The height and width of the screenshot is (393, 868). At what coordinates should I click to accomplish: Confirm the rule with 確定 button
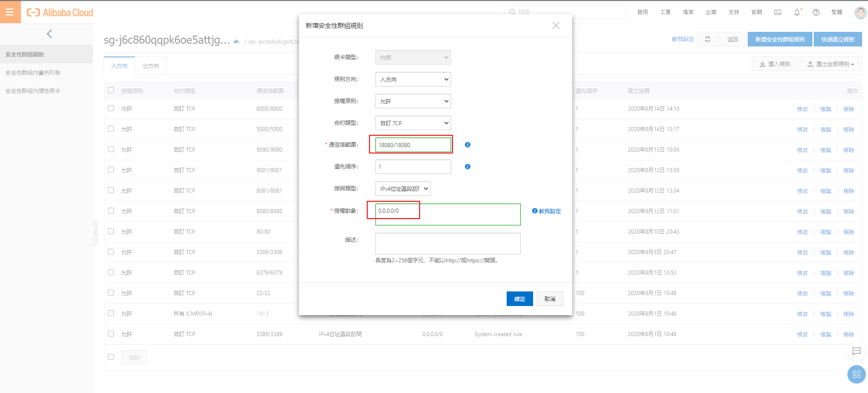(x=520, y=299)
